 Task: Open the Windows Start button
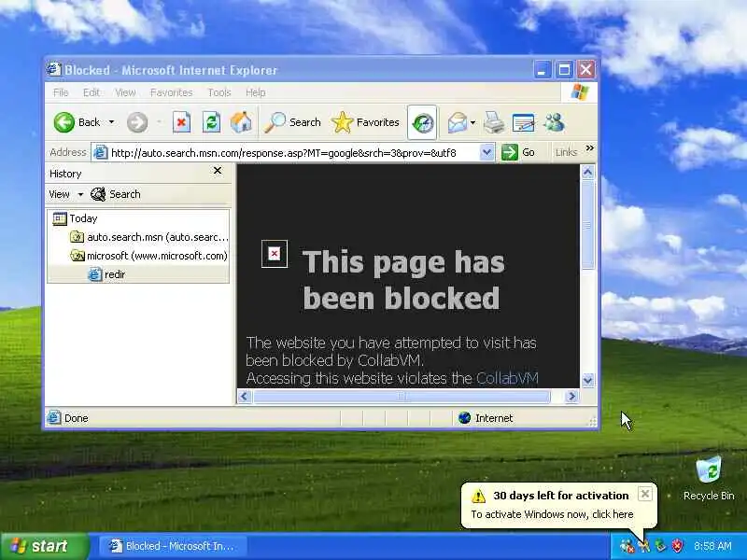click(44, 546)
